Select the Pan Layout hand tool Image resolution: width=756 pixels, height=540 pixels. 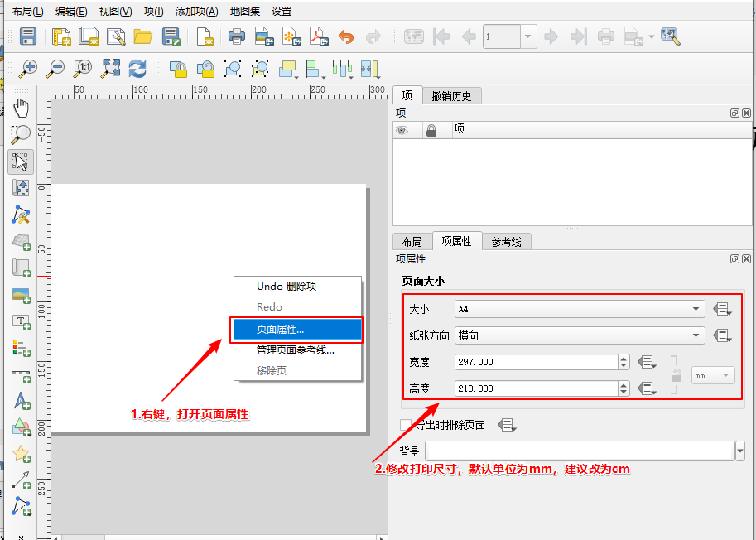coord(22,108)
